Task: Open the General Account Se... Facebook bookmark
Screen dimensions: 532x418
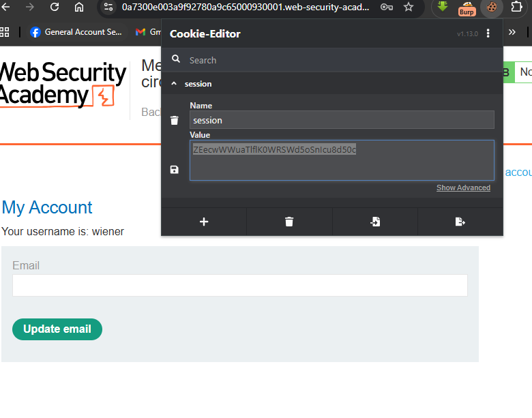Action: point(76,32)
